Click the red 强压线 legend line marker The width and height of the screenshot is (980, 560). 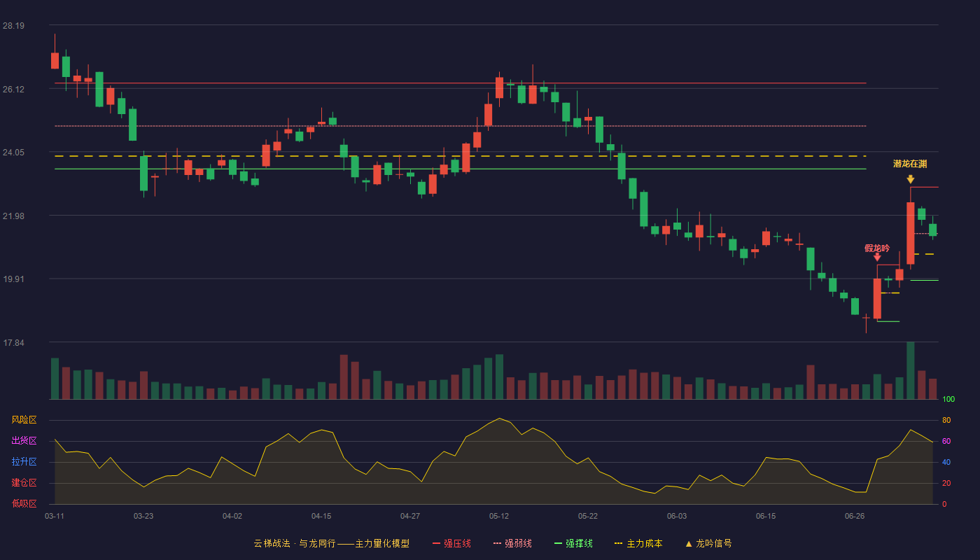[x=436, y=544]
